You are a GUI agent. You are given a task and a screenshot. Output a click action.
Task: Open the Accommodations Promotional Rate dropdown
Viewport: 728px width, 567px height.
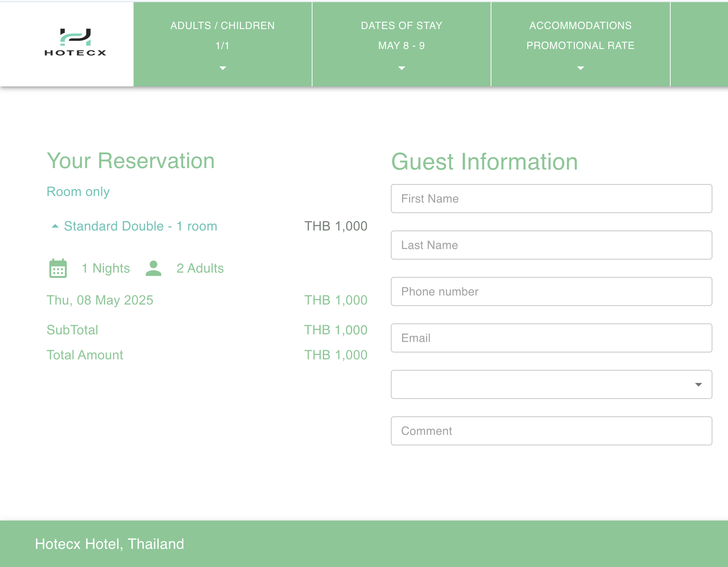[580, 44]
